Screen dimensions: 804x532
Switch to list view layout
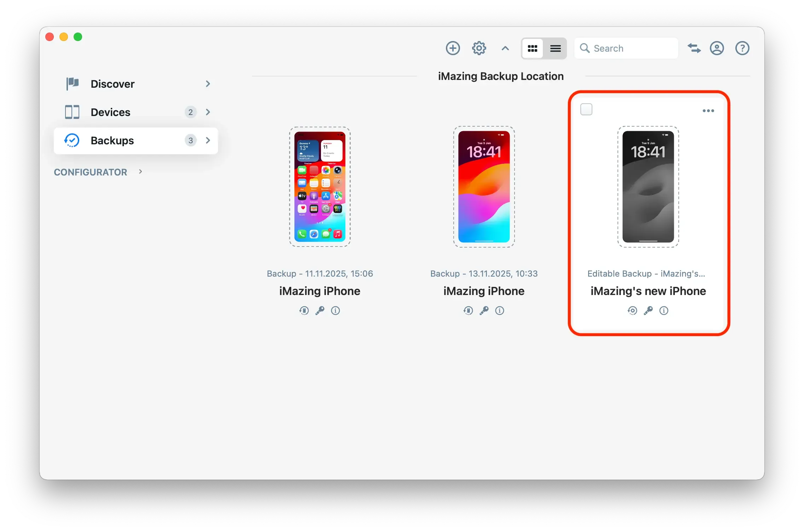point(555,48)
